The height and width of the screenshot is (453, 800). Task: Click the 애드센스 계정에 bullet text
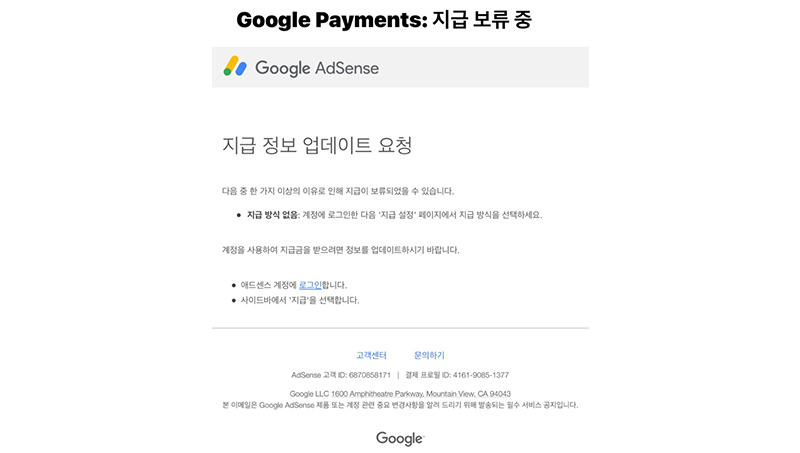coord(268,285)
